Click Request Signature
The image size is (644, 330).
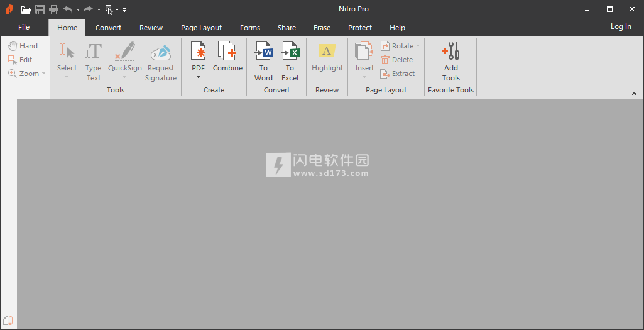click(161, 62)
